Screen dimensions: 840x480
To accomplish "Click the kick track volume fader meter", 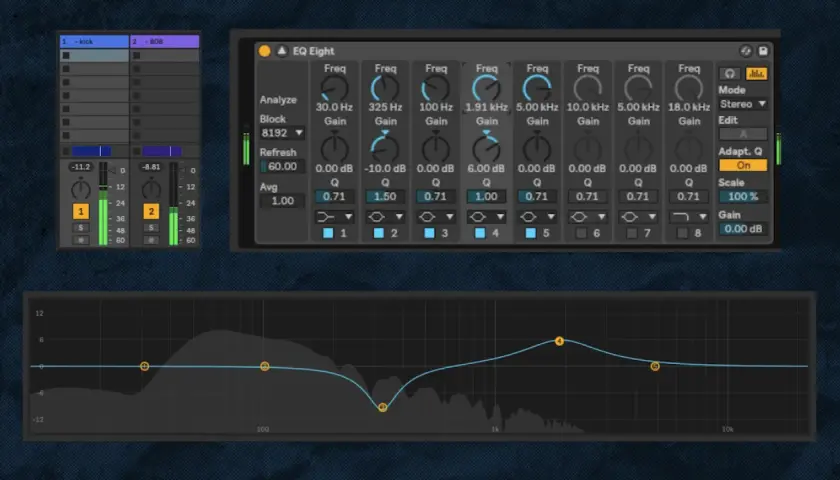I will pos(103,204).
